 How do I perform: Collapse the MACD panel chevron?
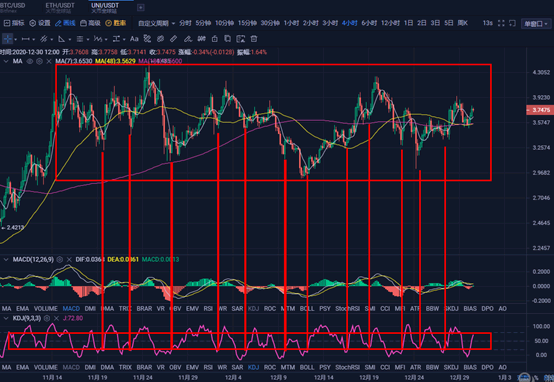6,260
